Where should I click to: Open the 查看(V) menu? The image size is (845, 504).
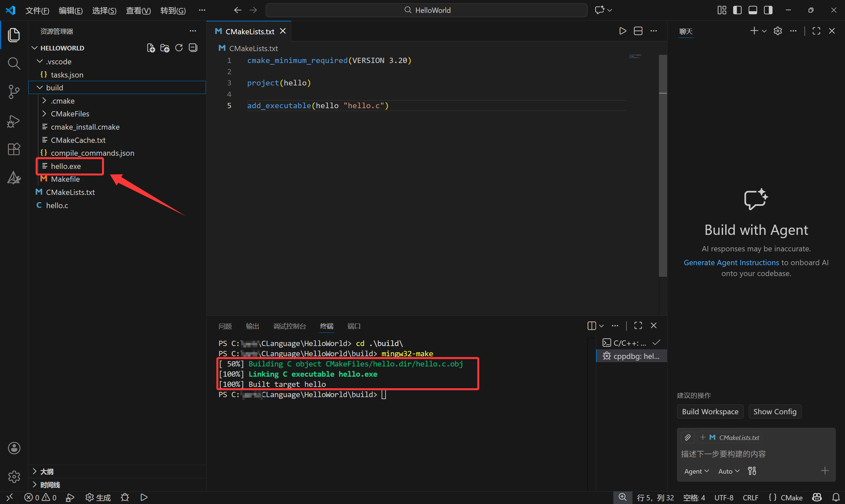[138, 11]
